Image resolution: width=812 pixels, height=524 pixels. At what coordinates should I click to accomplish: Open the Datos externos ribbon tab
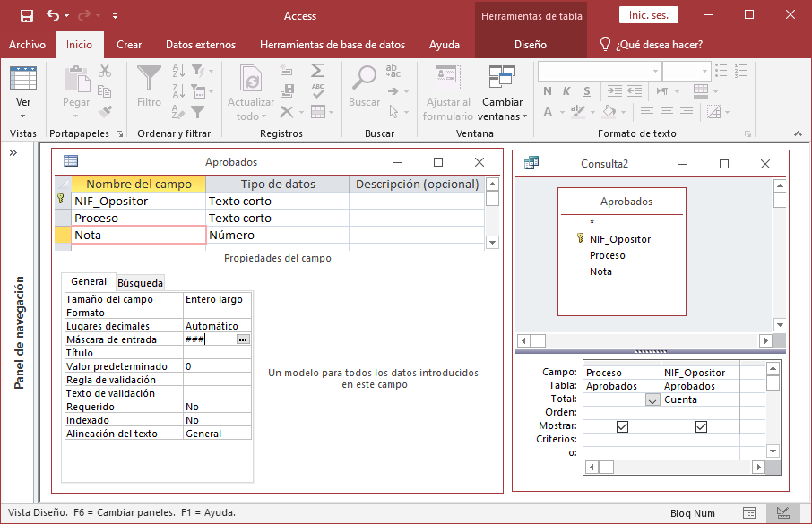point(201,45)
